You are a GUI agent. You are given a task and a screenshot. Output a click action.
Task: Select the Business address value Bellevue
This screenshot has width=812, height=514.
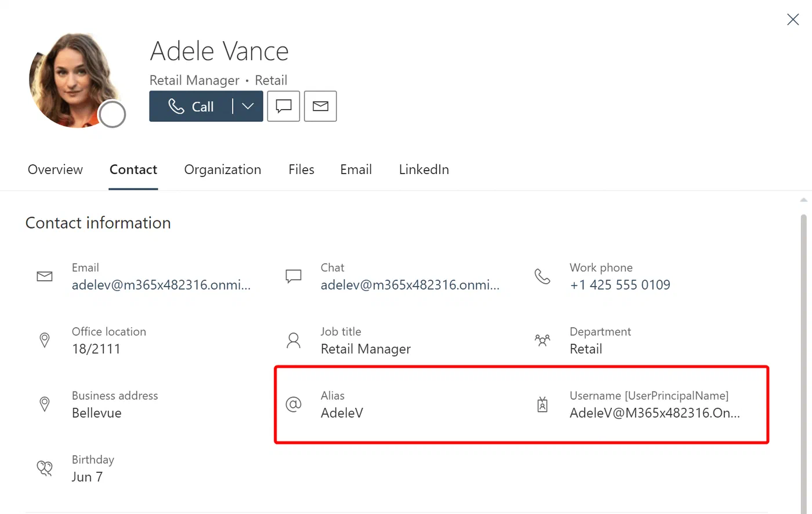[97, 413]
